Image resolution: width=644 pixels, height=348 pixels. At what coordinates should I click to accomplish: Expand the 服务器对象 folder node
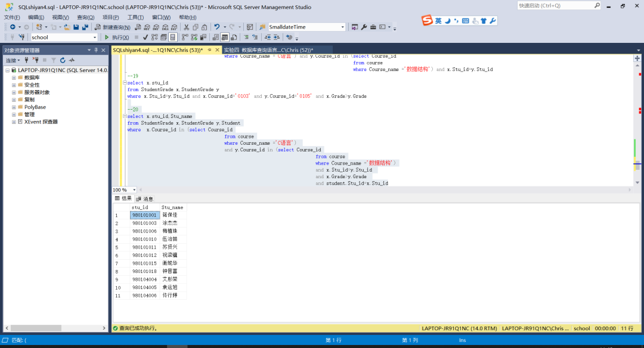click(14, 92)
